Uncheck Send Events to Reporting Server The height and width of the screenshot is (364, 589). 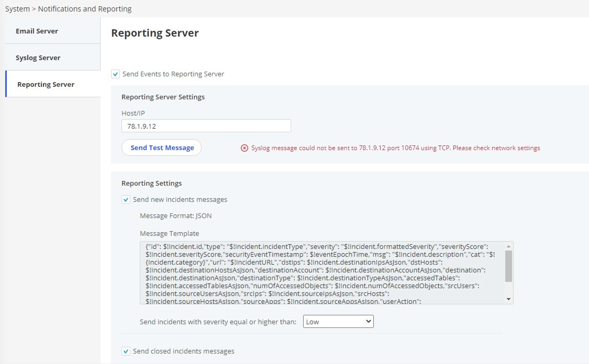coord(115,74)
